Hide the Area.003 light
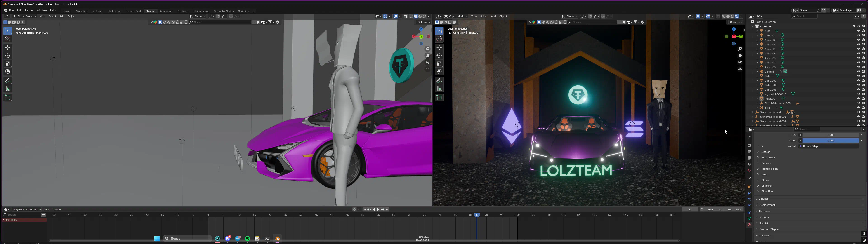 click(859, 45)
